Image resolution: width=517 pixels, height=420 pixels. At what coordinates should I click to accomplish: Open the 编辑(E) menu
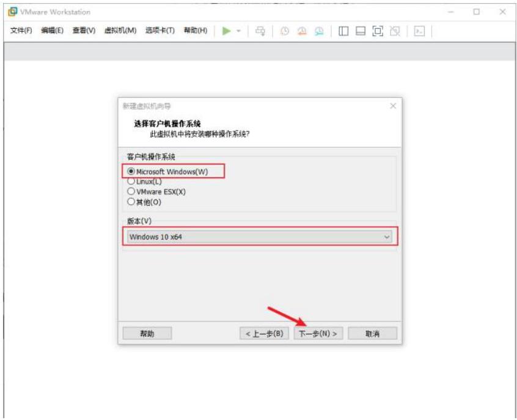point(52,31)
